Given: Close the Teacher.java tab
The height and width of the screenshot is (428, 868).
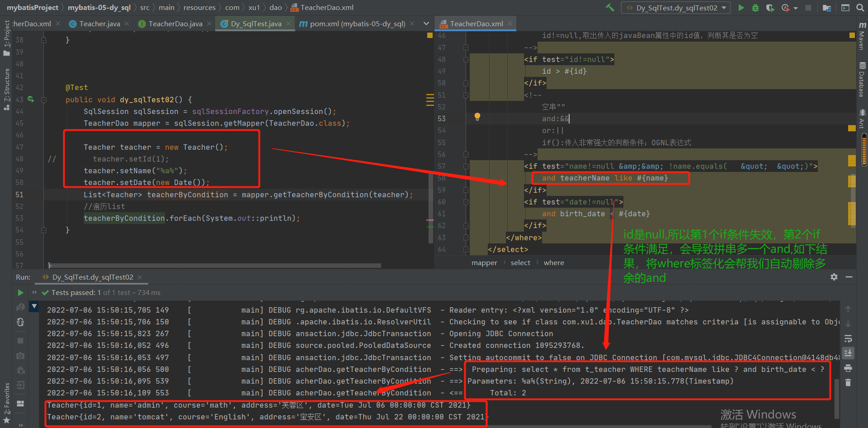Looking at the screenshot, I should 127,24.
